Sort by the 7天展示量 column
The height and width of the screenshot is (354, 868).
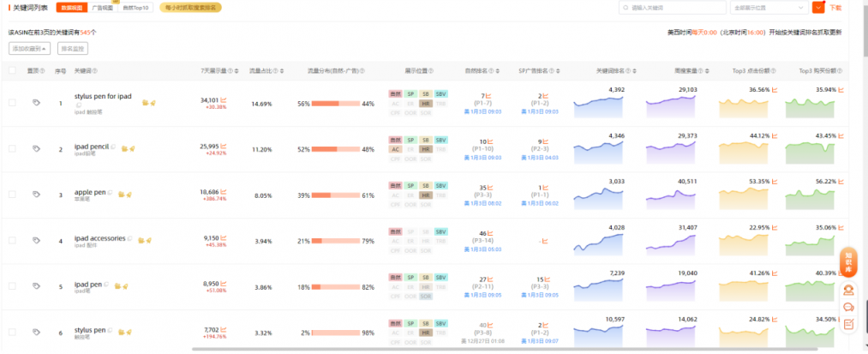click(x=237, y=71)
